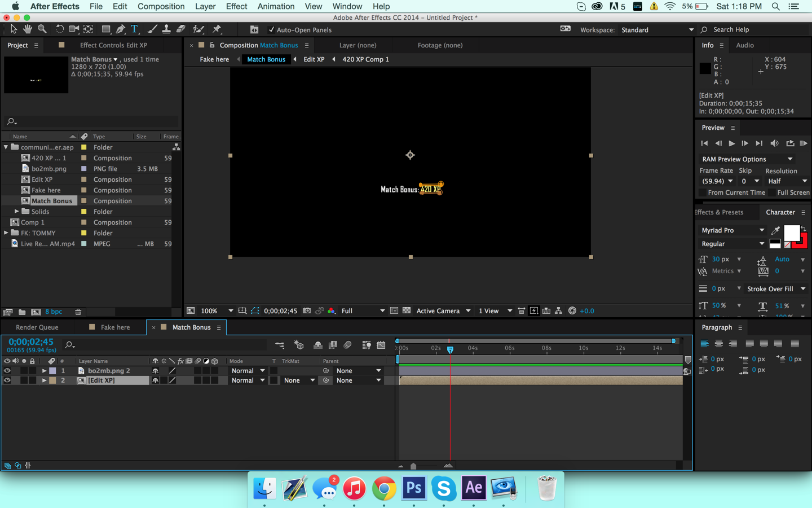Select the Unified Camera tool

pyautogui.click(x=74, y=29)
